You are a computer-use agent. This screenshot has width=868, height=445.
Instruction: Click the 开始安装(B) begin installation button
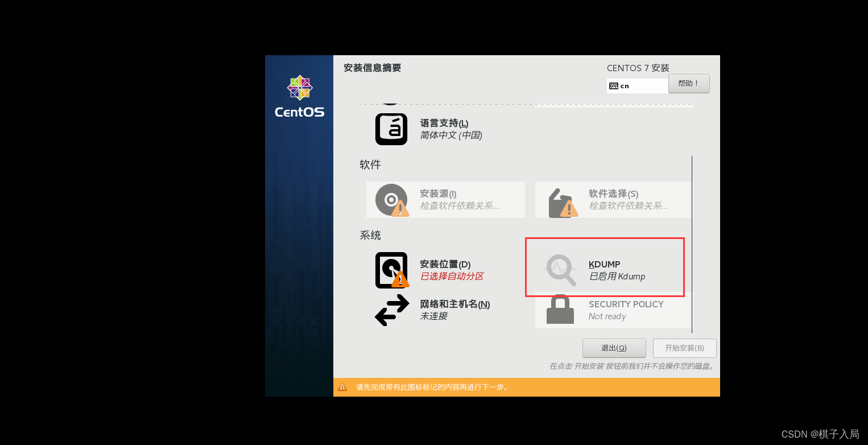(684, 348)
